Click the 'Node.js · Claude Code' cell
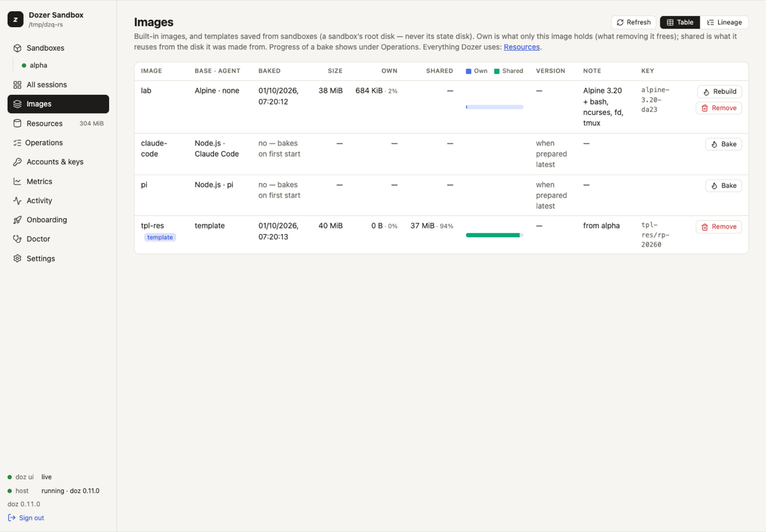 (217, 148)
